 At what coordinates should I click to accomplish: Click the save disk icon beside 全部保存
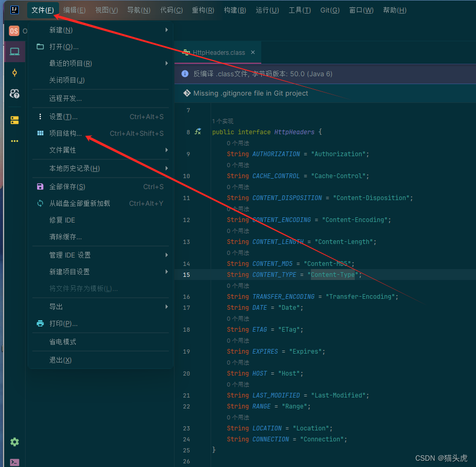(40, 186)
